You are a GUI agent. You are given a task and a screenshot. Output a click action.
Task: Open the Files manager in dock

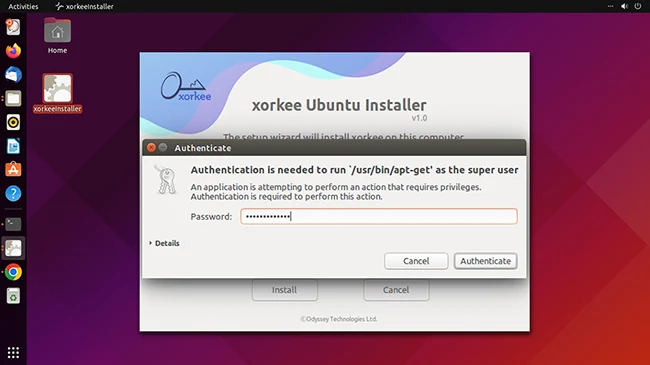(13, 99)
